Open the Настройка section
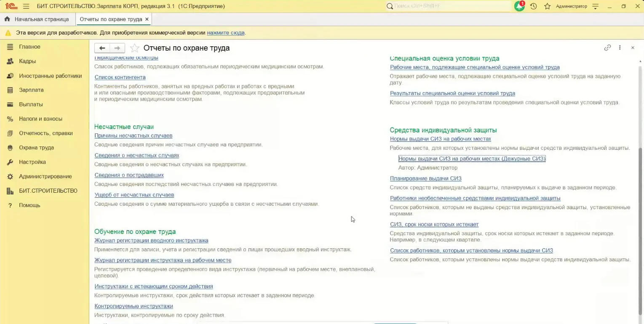The image size is (644, 324). (x=32, y=162)
